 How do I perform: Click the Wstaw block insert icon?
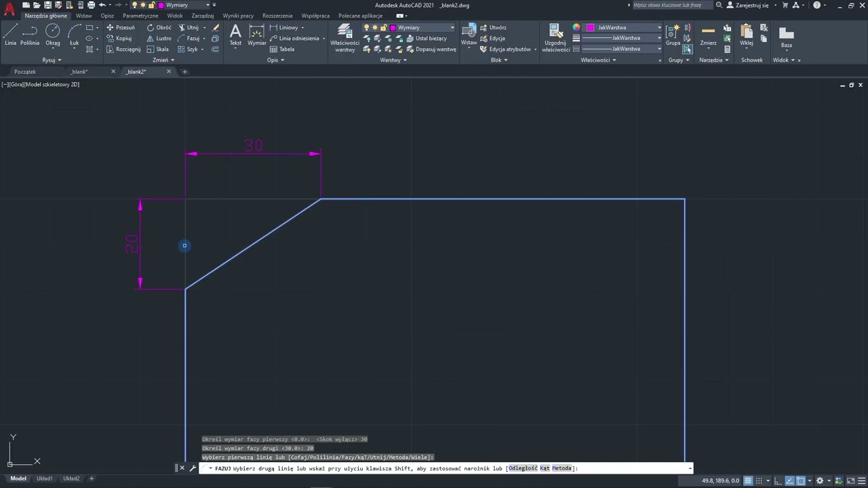(469, 35)
